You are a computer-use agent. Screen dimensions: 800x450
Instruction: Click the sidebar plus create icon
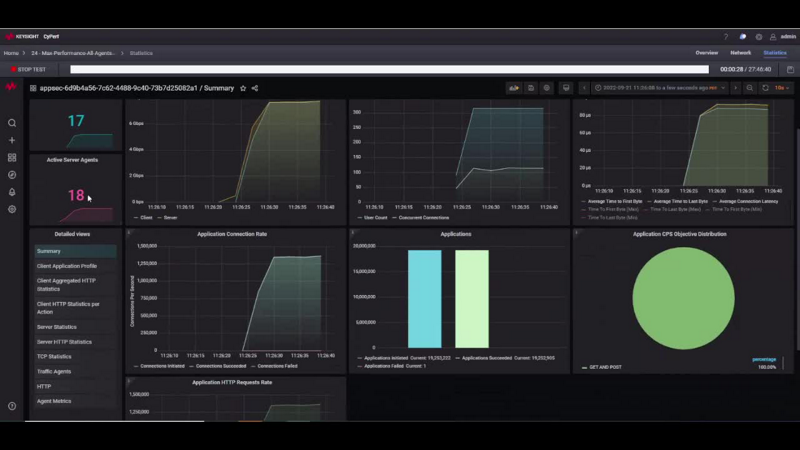(12, 140)
